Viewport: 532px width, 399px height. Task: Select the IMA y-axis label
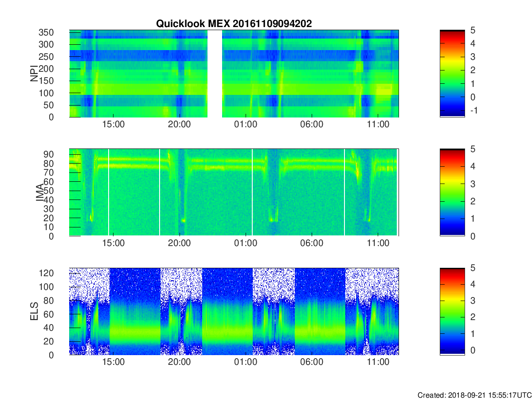tap(40, 192)
